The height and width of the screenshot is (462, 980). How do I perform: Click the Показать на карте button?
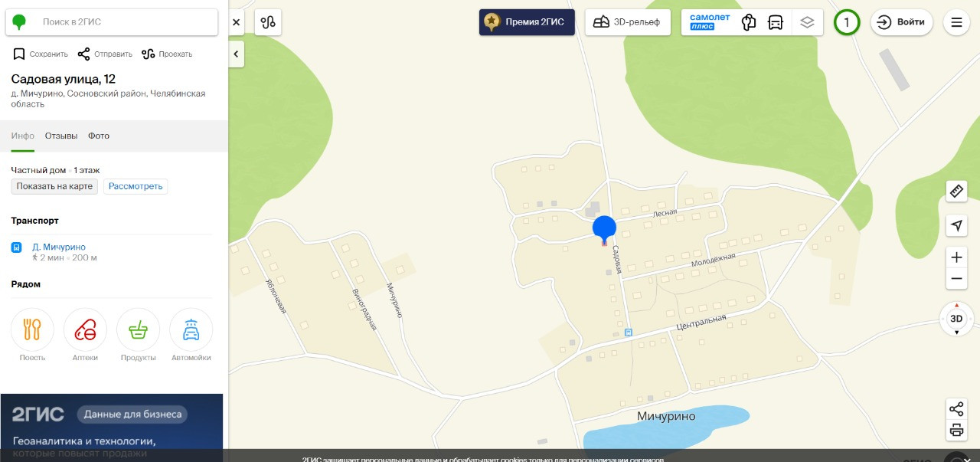tap(54, 186)
